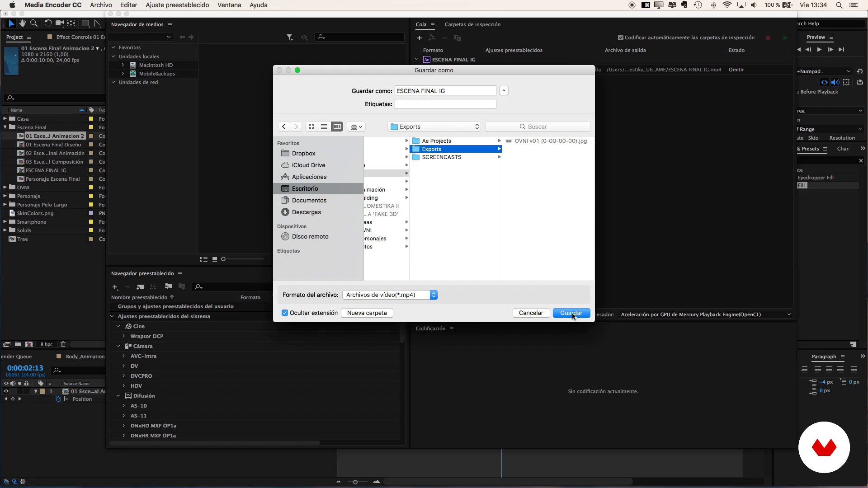Screen dimensions: 868x488
Task: Click the green start queue play icon
Action: pos(785,38)
